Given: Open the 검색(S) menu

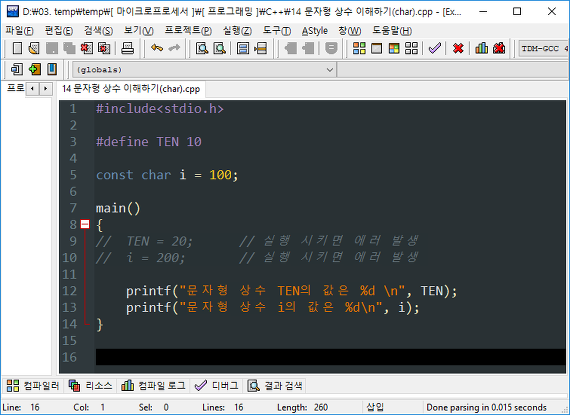Looking at the screenshot, I should (x=99, y=31).
